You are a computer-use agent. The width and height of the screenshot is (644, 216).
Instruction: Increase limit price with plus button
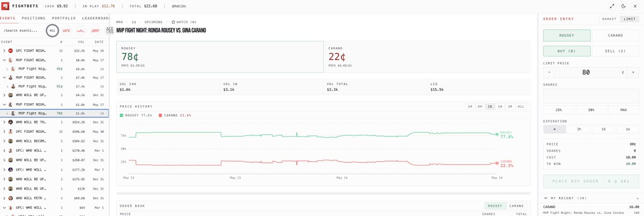pyautogui.click(x=633, y=73)
